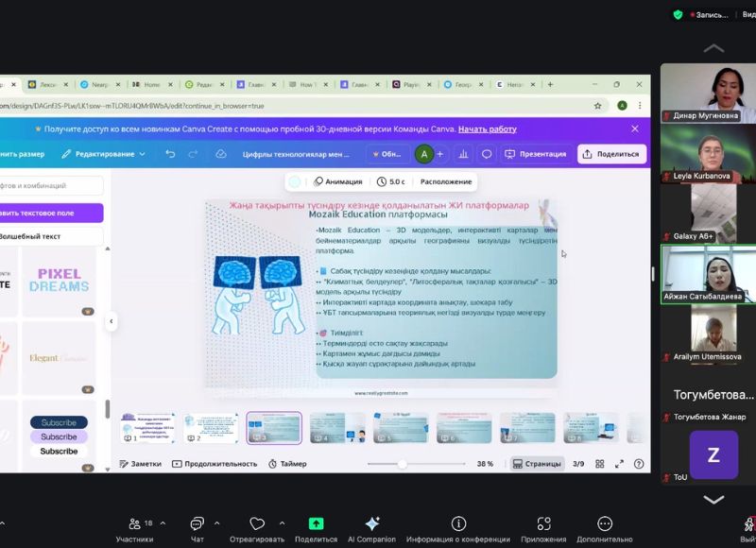
Task: Follow the Начать работу link in banner
Action: pyautogui.click(x=488, y=128)
